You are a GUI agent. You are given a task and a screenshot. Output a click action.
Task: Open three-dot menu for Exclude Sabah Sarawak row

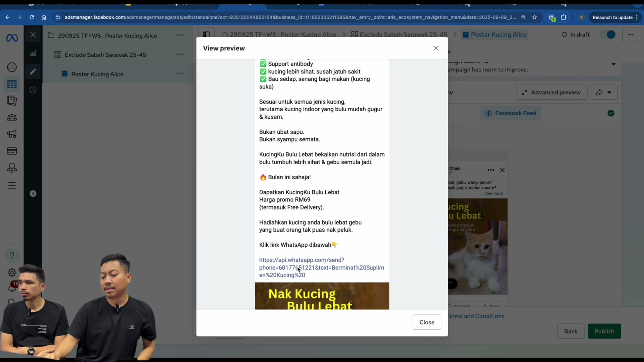click(180, 54)
